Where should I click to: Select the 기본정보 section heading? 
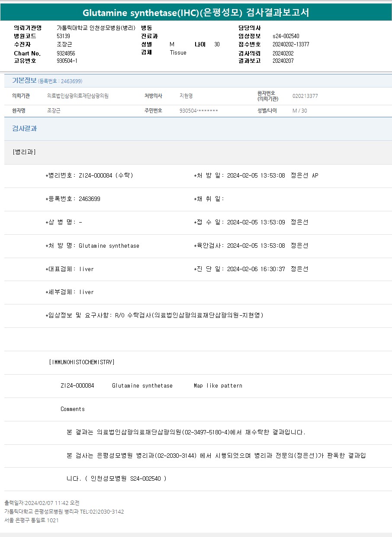(x=24, y=81)
